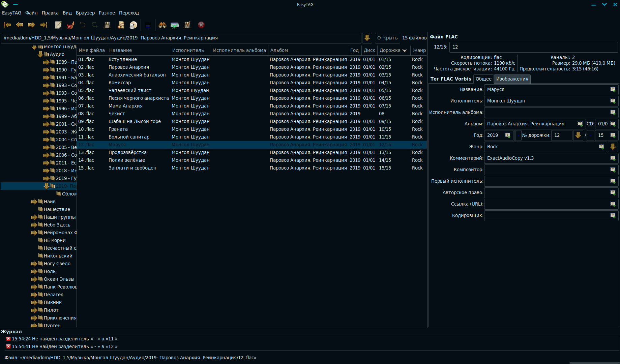Open the Переход menu

tap(129, 13)
